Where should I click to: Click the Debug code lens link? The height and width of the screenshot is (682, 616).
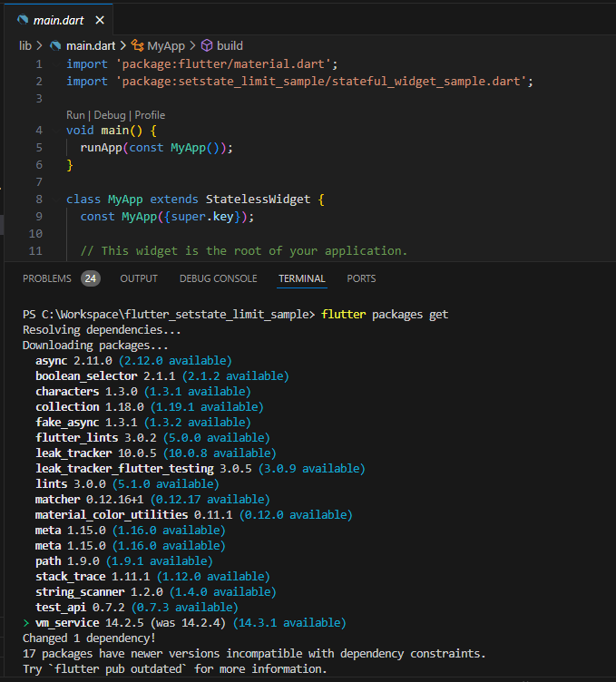tap(110, 115)
